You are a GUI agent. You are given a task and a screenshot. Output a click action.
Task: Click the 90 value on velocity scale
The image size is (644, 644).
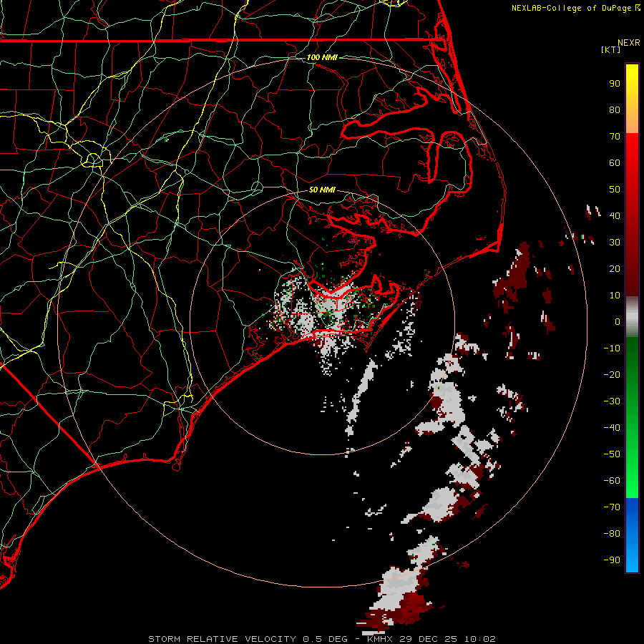[615, 84]
